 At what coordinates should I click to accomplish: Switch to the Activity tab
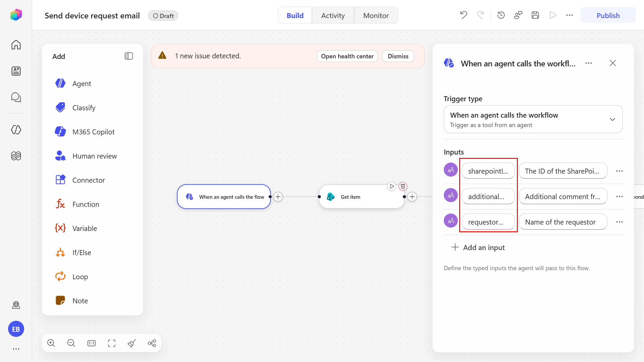click(x=333, y=15)
